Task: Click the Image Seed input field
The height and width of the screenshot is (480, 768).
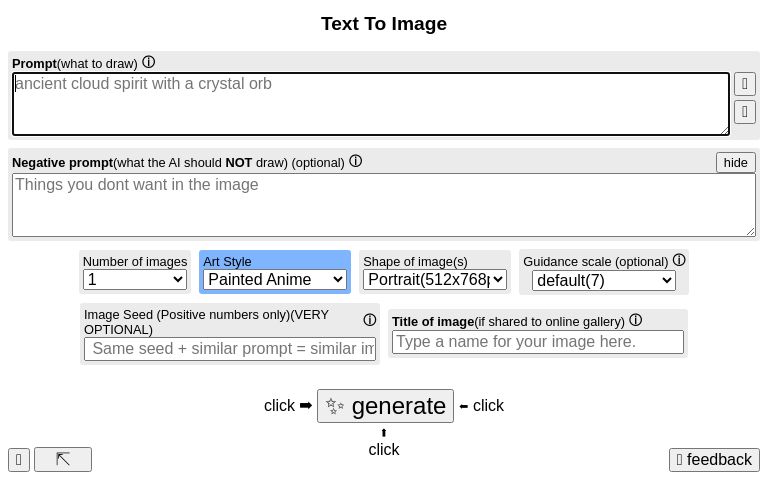Action: point(230,348)
